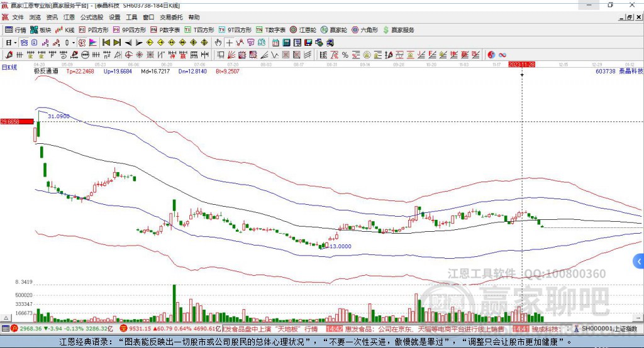Image resolution: width=644 pixels, height=348 pixels.
Task: Click the 泰晶科技 stock name
Action: pos(630,72)
